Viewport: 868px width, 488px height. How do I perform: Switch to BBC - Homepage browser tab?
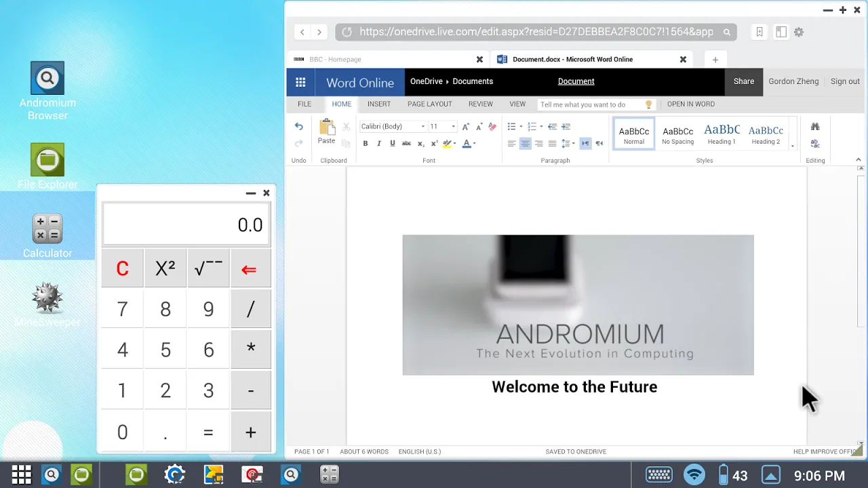388,60
